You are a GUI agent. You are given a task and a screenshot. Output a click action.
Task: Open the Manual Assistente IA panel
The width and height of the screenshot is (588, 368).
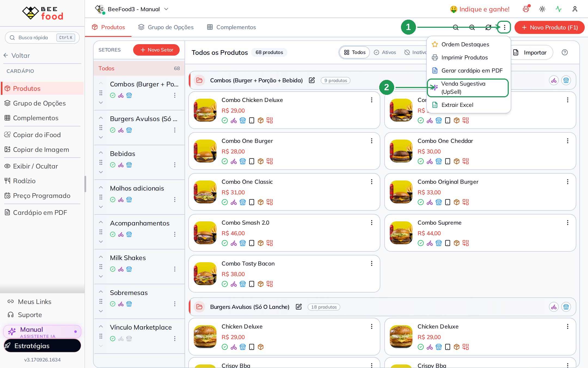coord(42,332)
